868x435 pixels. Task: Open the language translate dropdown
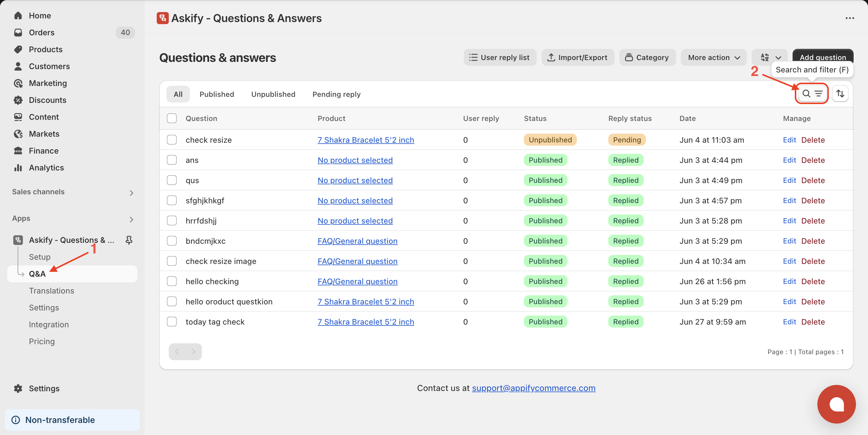[770, 57]
